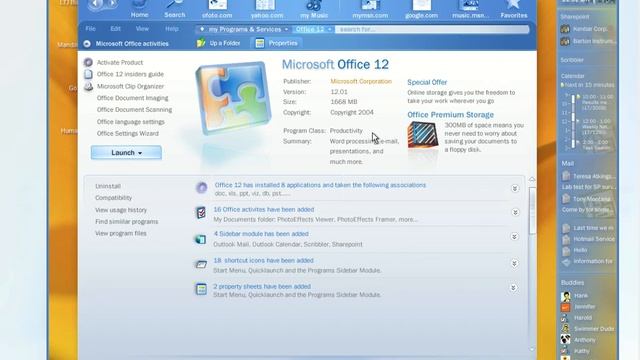
Task: Click Find similar programs
Action: coord(127,222)
